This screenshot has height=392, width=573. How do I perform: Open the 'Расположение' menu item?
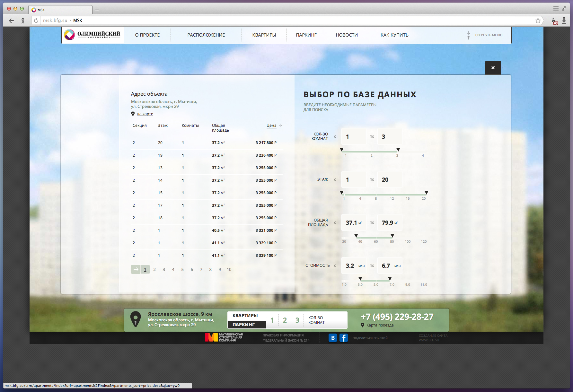click(x=206, y=35)
